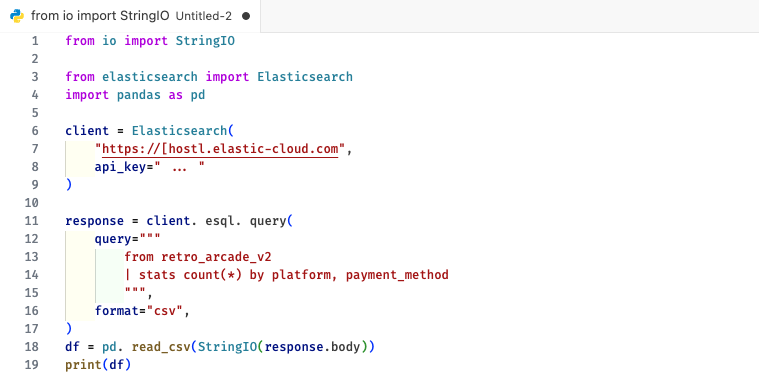The image size is (759, 377).
Task: Select the Untitled-2 editor tab
Action: [130, 16]
